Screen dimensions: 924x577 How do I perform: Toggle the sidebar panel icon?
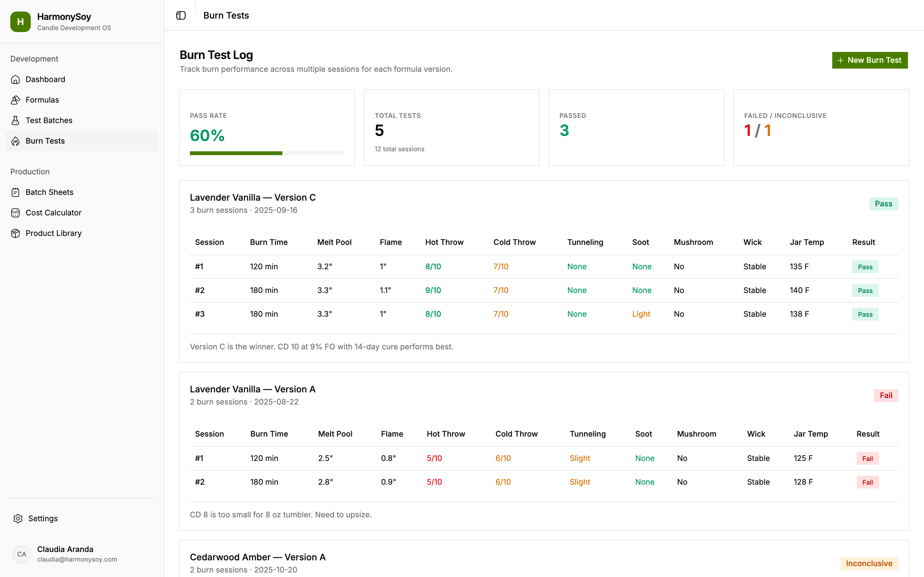click(x=181, y=15)
